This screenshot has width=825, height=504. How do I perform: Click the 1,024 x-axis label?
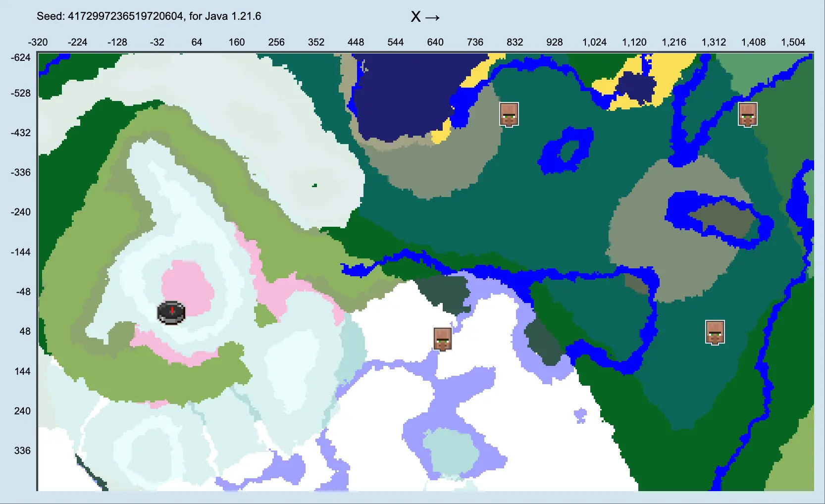tap(594, 42)
